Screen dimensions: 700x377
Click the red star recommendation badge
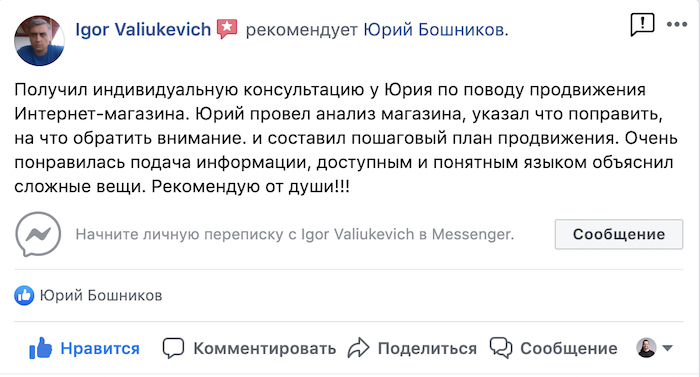(x=227, y=29)
